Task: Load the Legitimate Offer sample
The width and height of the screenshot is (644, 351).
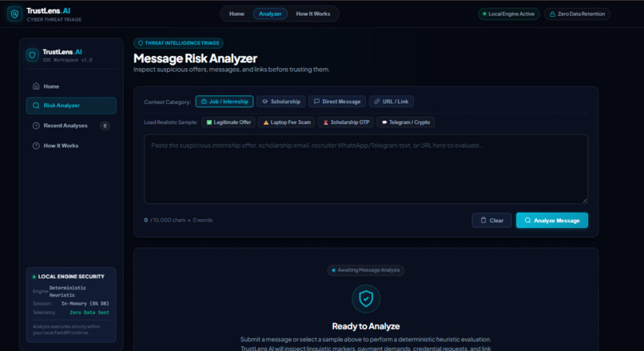Action: pyautogui.click(x=229, y=122)
